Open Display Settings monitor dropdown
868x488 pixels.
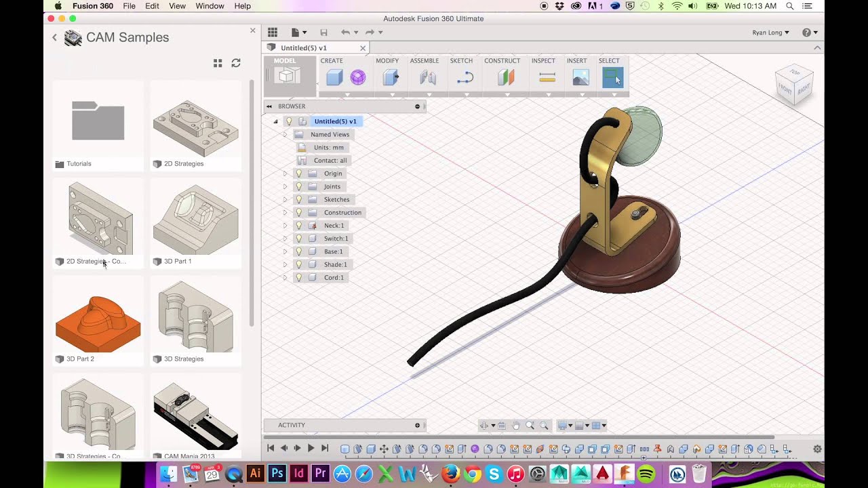tap(564, 426)
